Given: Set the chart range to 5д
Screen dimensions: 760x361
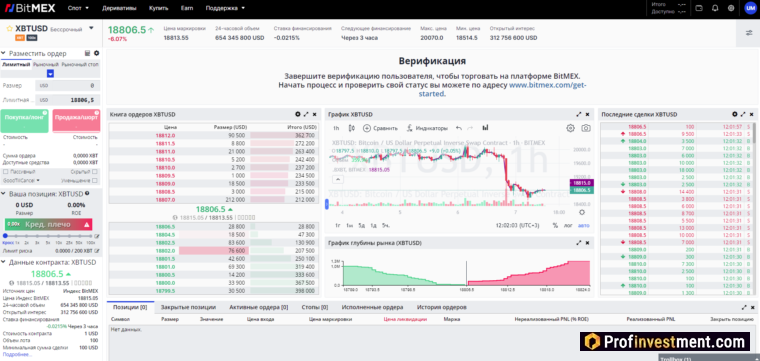Looking at the screenshot, I should pos(362,225).
